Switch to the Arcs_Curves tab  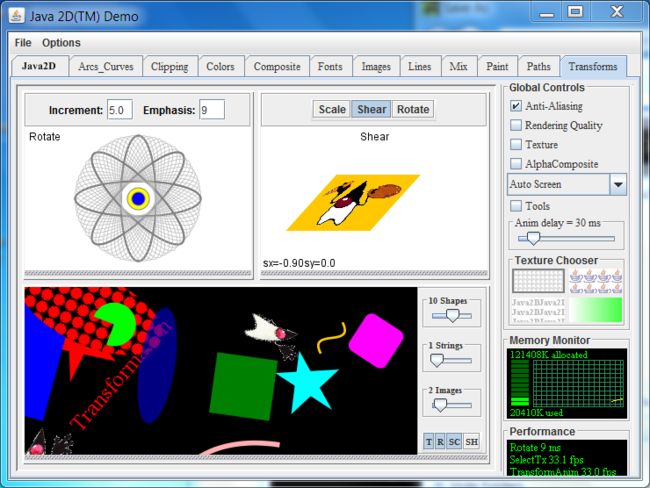pos(106,66)
